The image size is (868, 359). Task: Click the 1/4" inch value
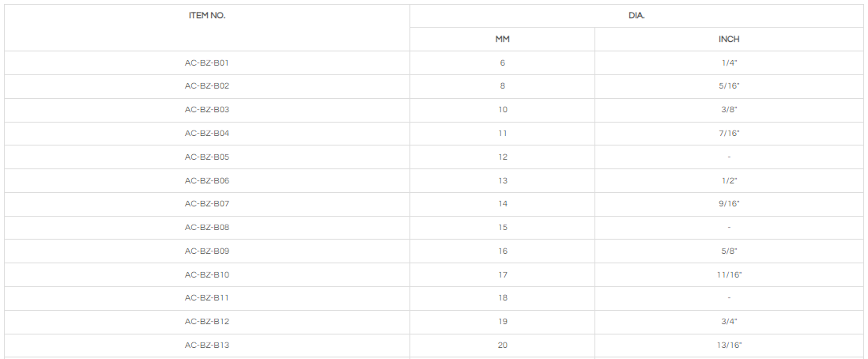729,62
